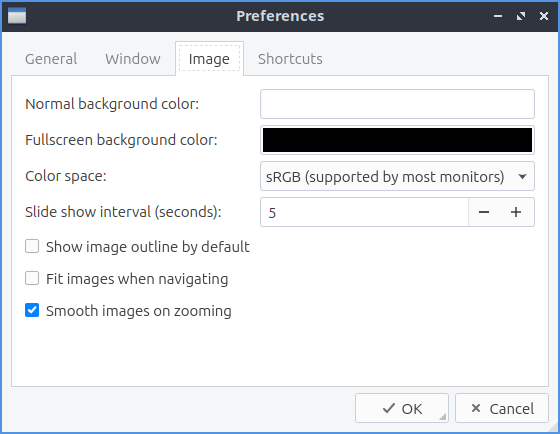
Task: Pick the Normal background color swatch
Action: 397,104
